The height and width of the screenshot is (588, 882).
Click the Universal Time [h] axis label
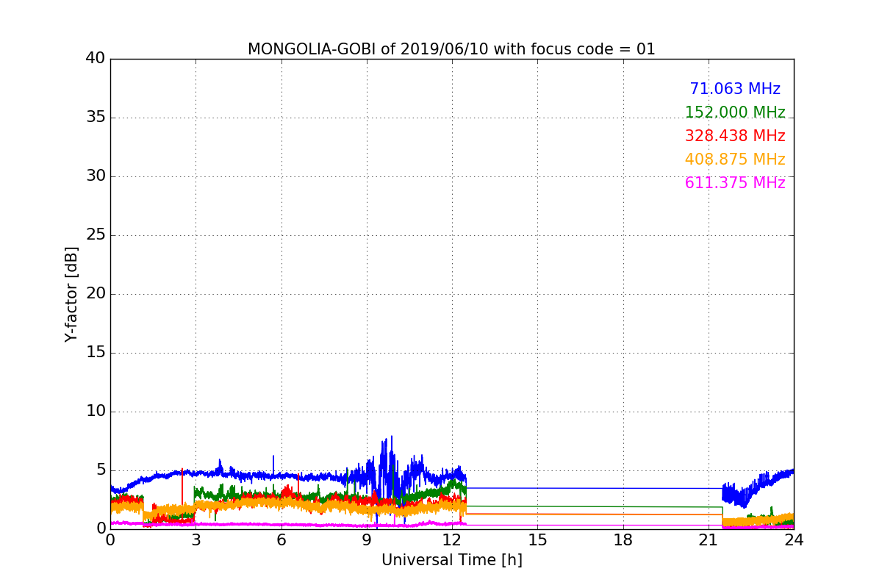451,560
